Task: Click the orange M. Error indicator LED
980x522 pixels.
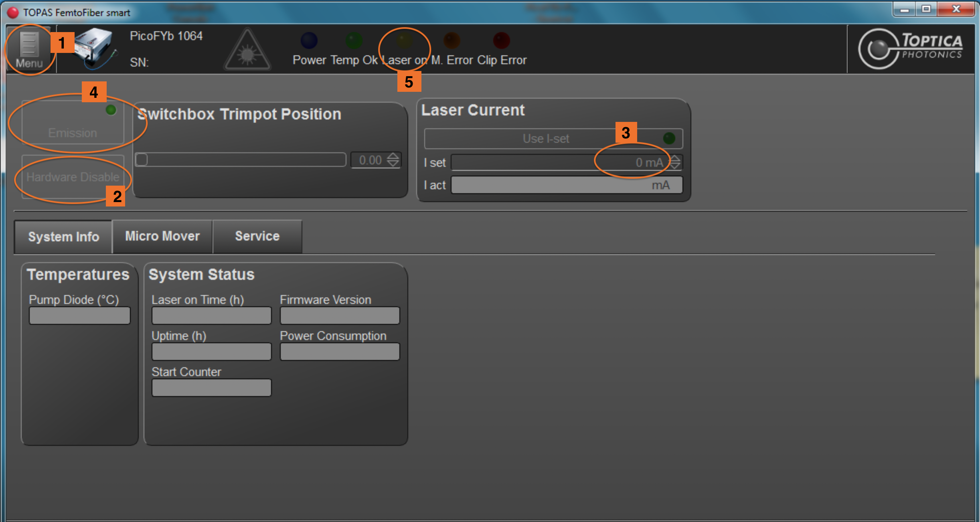Action: pos(452,40)
